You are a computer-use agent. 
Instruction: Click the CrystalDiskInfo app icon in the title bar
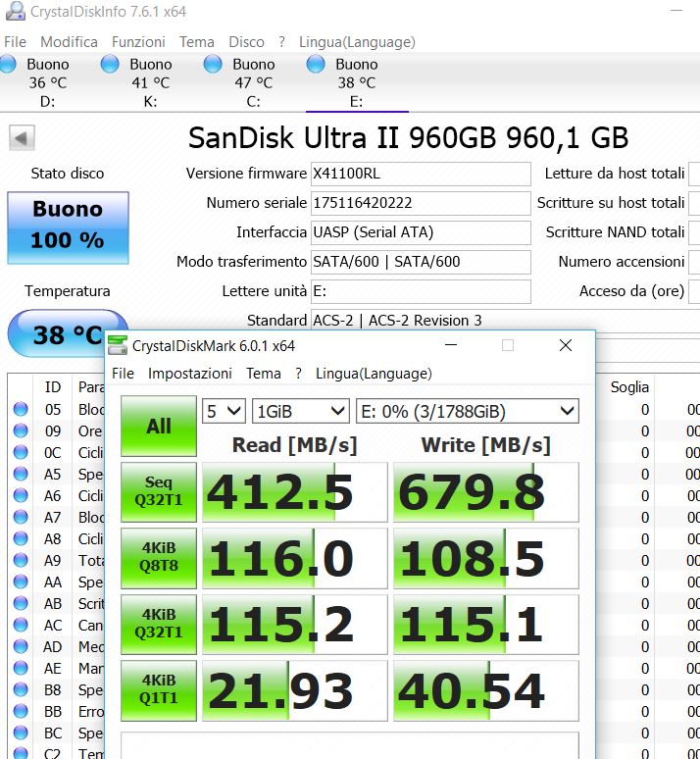tap(15, 11)
